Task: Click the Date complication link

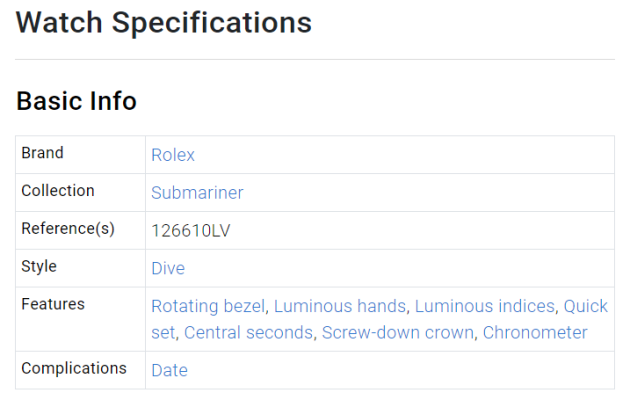Action: tap(170, 370)
